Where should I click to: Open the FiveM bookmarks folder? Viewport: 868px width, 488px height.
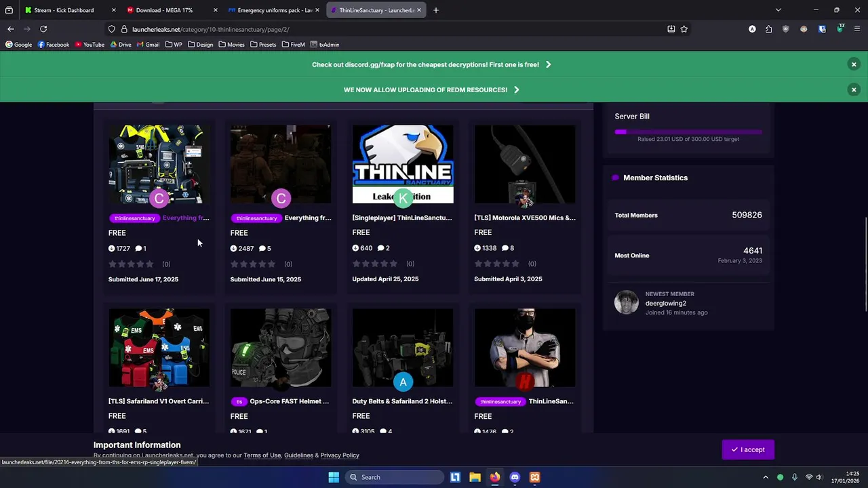[x=294, y=45]
